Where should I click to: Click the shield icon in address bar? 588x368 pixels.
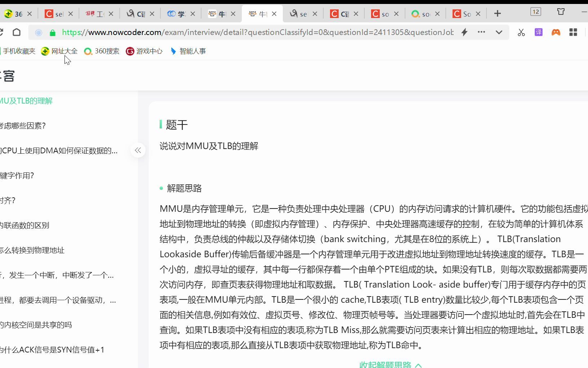[x=39, y=32]
